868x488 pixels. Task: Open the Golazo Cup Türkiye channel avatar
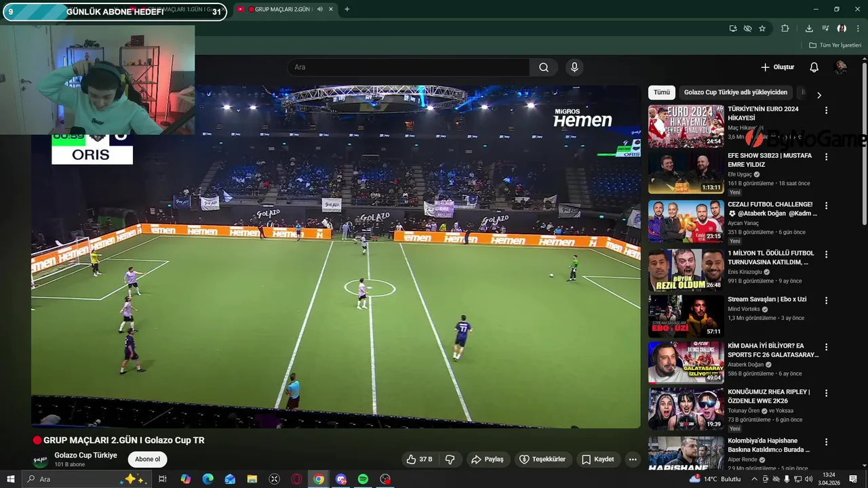tap(41, 460)
